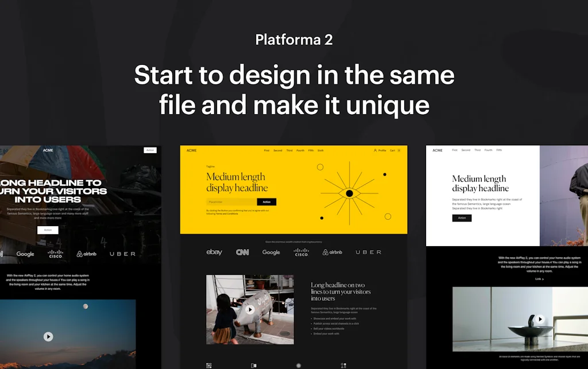
Task: Click the shapes icon in the footer row
Action: click(345, 365)
